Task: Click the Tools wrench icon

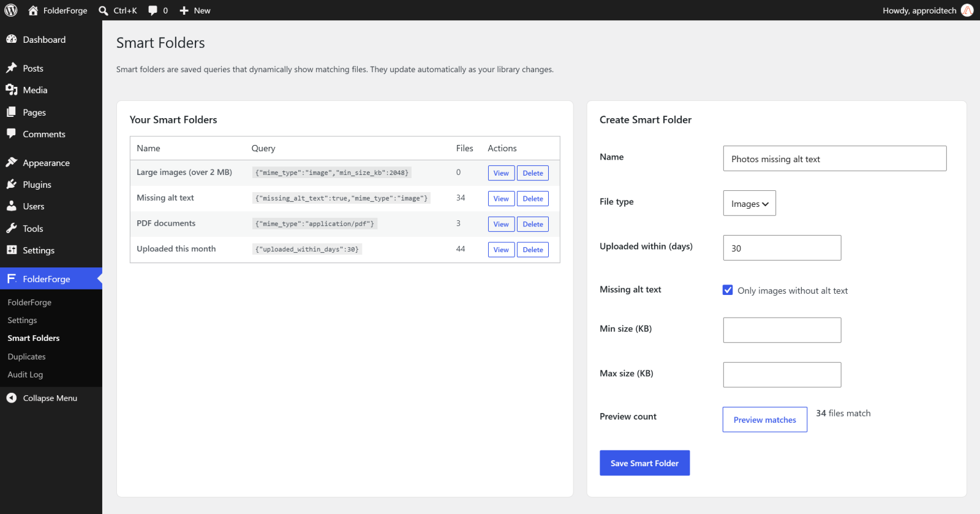Action: pos(12,228)
